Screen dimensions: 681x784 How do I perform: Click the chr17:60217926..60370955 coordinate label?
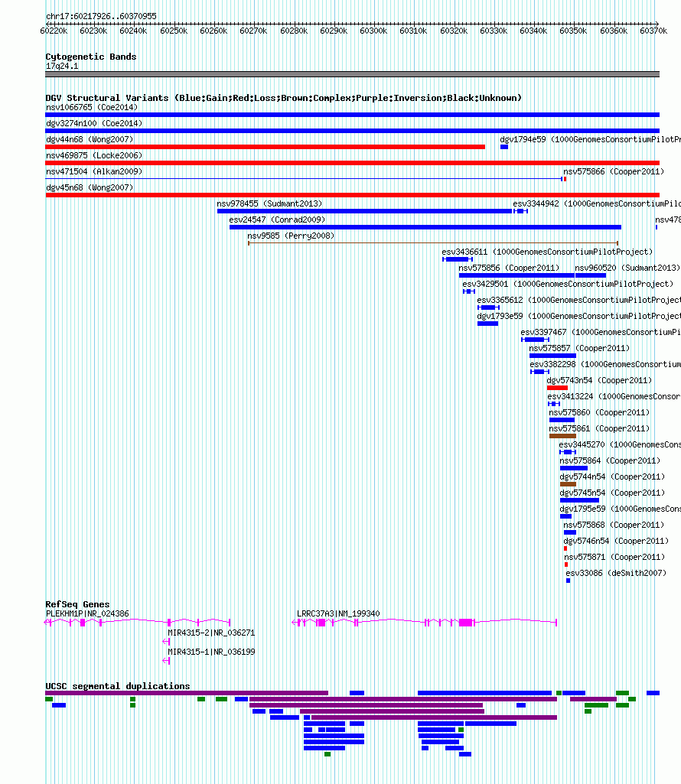[101, 16]
